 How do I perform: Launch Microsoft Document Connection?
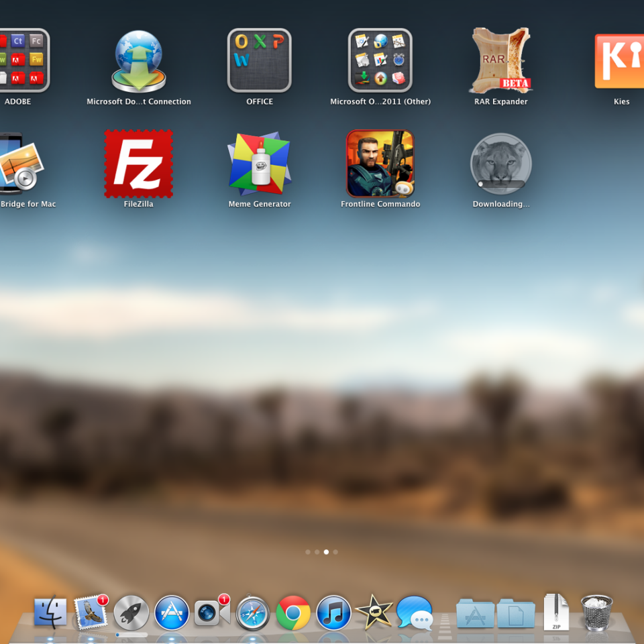138,61
